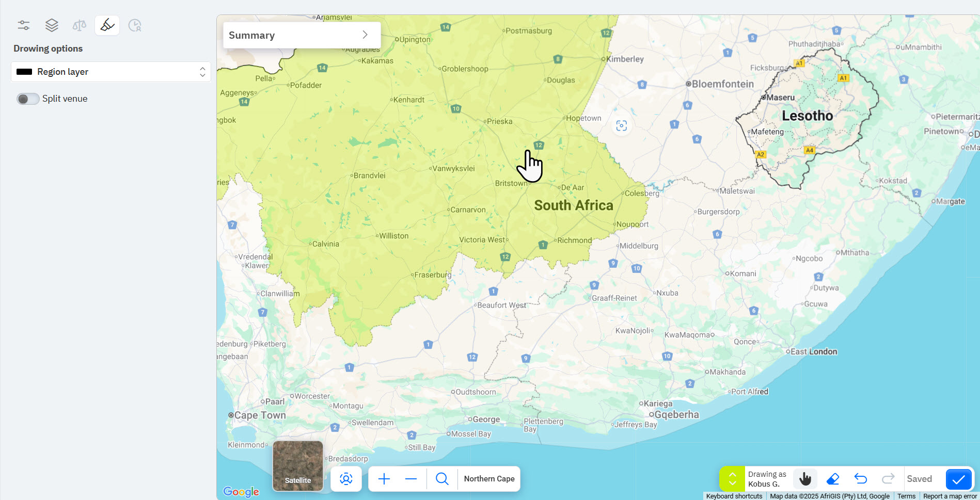Open the map search magnifier
Screen dimensions: 980x500
click(x=442, y=479)
